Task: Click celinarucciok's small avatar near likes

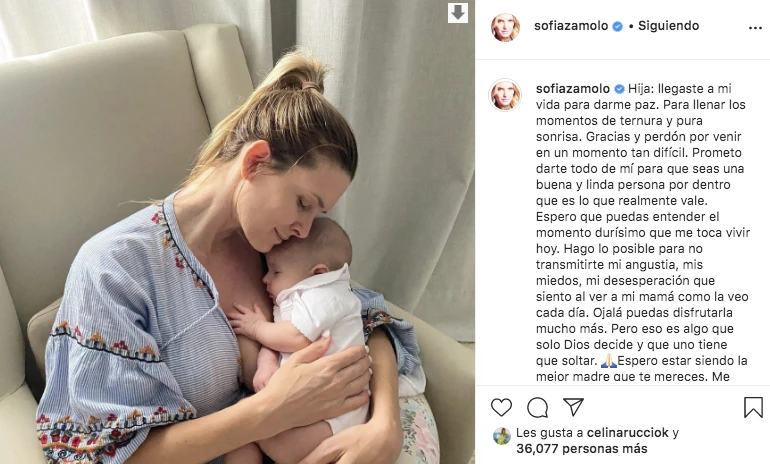Action: point(502,436)
